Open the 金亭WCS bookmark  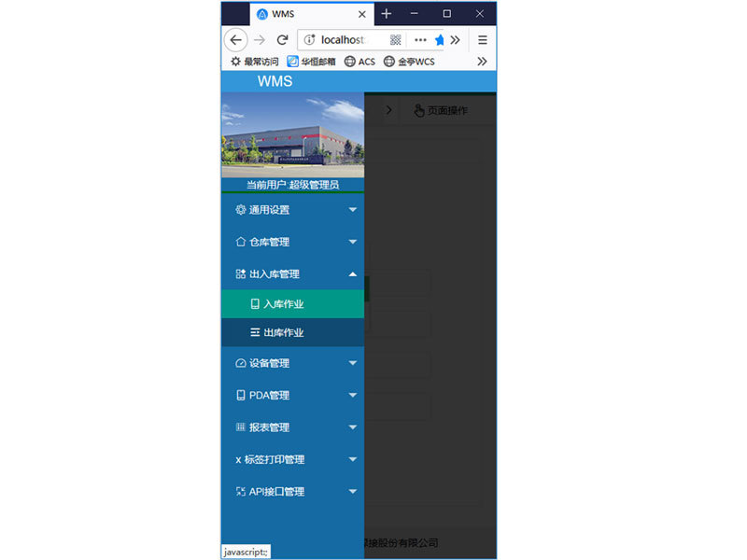tap(409, 62)
